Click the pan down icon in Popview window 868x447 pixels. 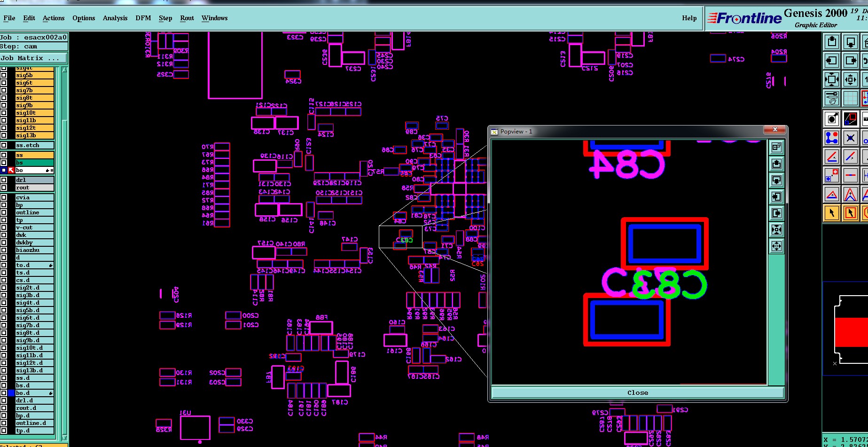pos(776,180)
